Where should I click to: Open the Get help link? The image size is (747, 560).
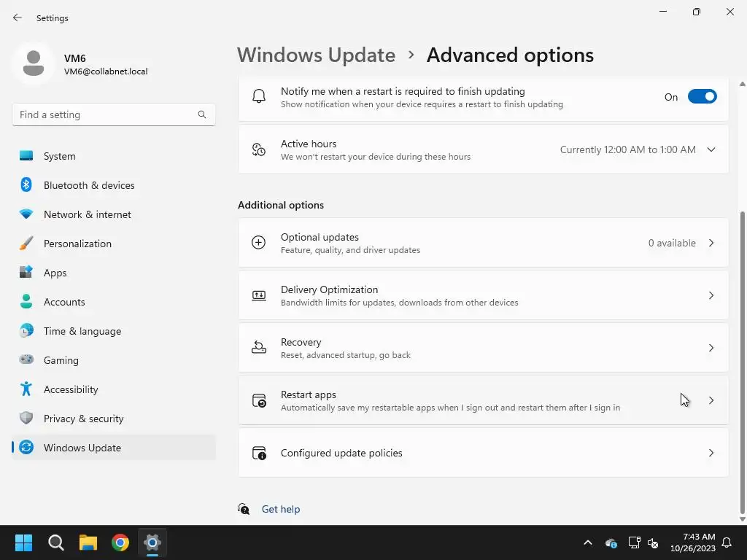(x=281, y=509)
